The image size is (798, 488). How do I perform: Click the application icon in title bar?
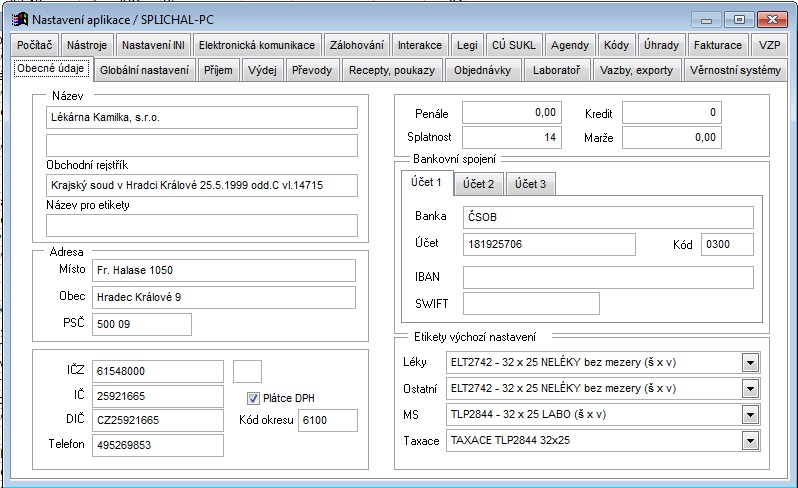click(x=18, y=18)
